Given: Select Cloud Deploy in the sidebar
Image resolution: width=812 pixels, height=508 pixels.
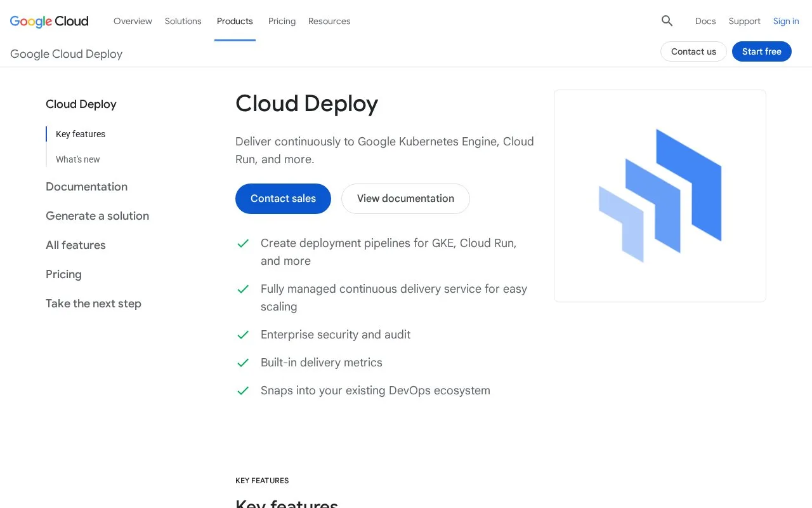Looking at the screenshot, I should pos(81,104).
